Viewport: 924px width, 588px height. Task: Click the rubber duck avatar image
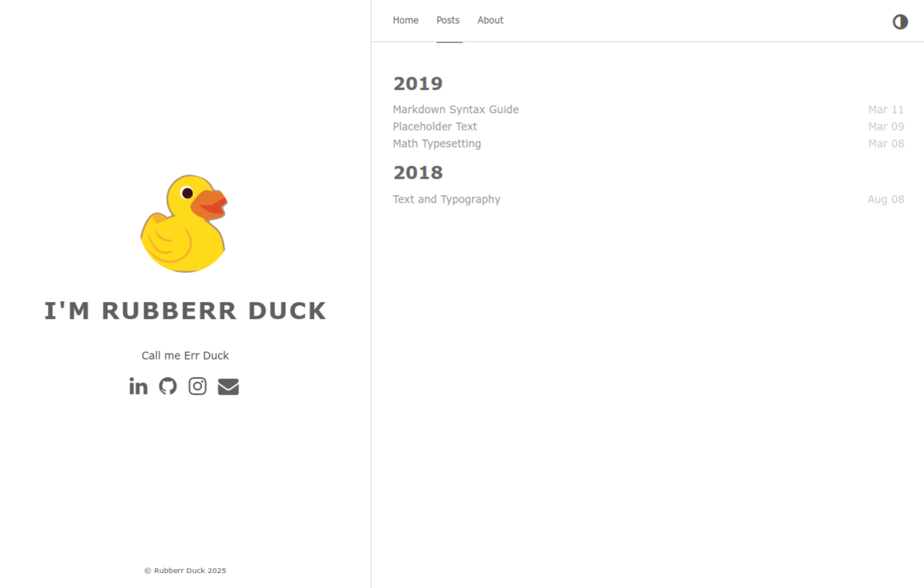(184, 224)
